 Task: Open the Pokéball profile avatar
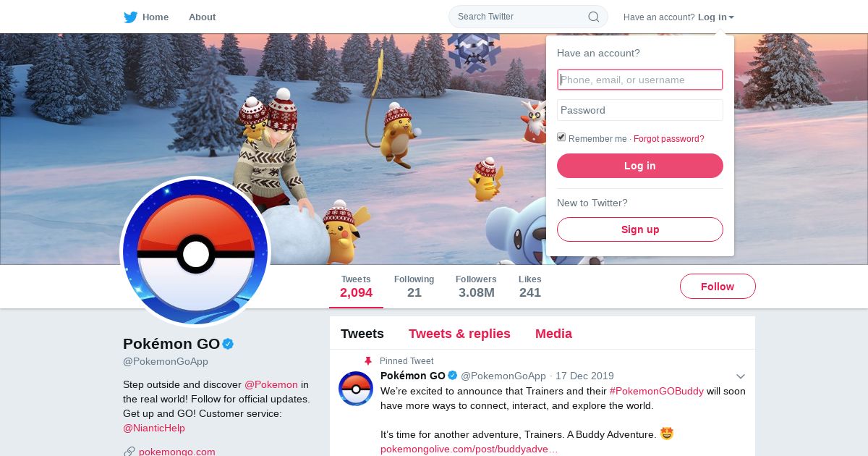pos(195,252)
